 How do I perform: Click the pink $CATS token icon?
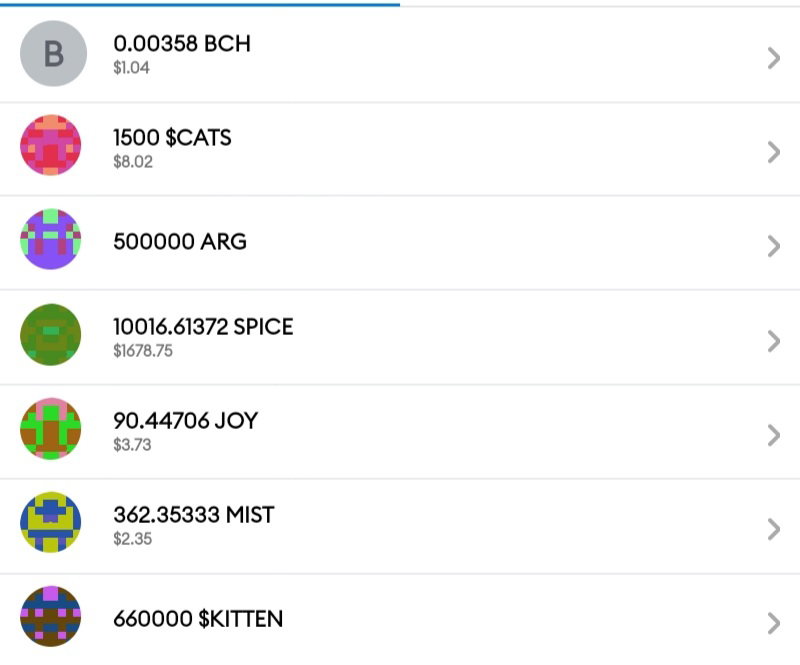(x=51, y=145)
